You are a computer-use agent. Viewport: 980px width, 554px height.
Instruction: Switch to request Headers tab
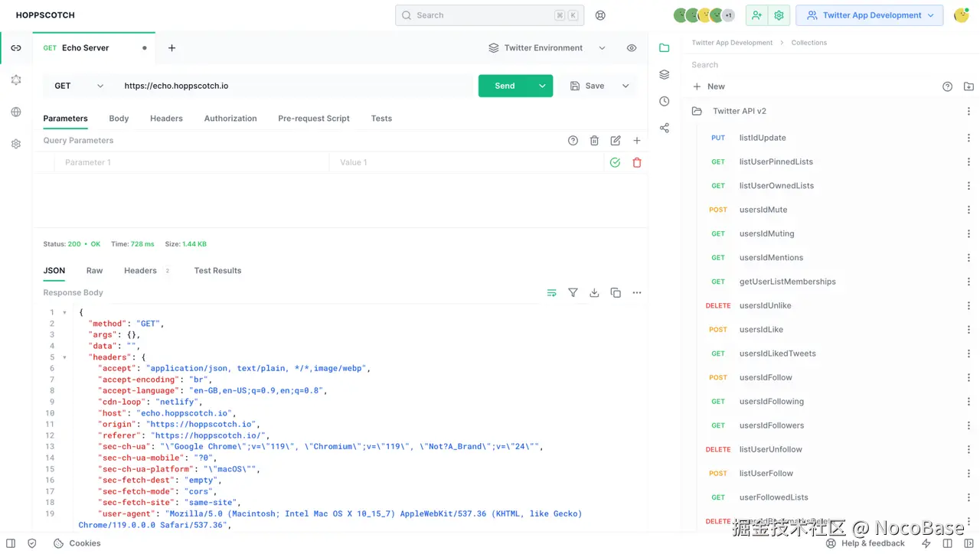(166, 119)
